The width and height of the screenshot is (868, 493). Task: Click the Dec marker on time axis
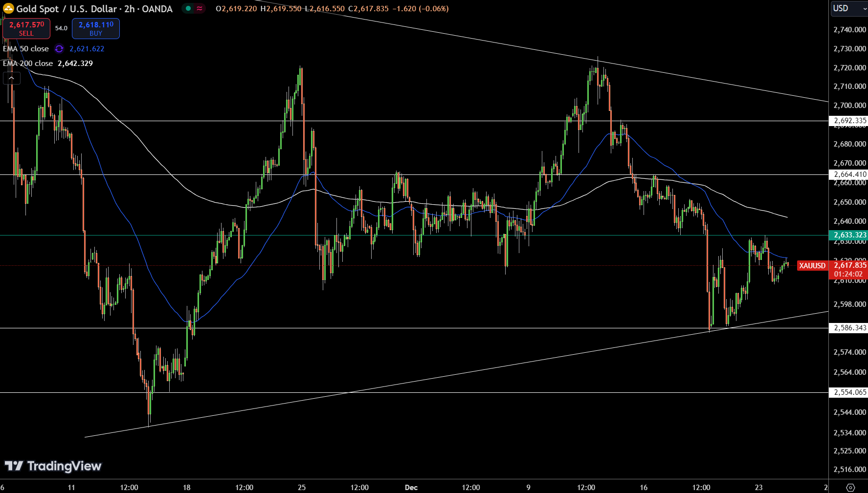click(x=411, y=487)
